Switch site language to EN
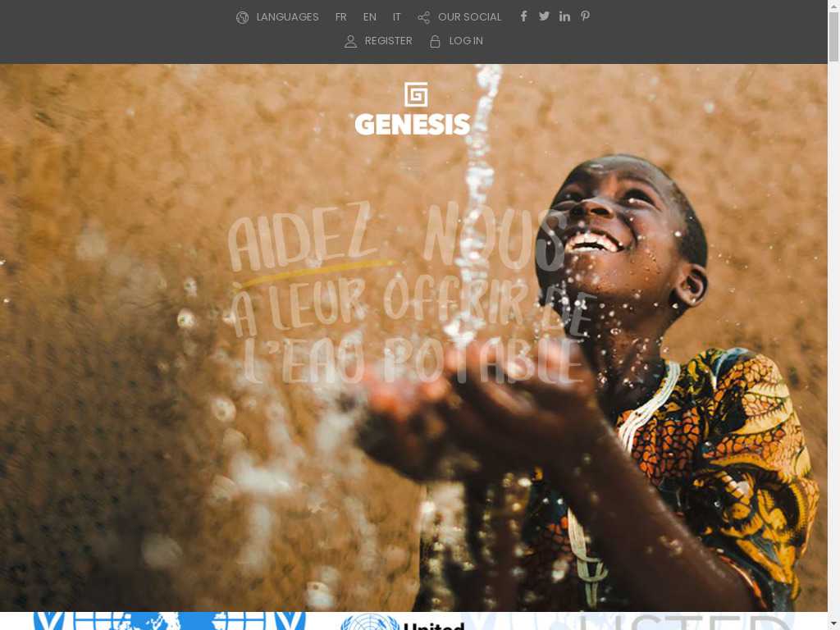Screen dimensions: 840x630 (370, 17)
